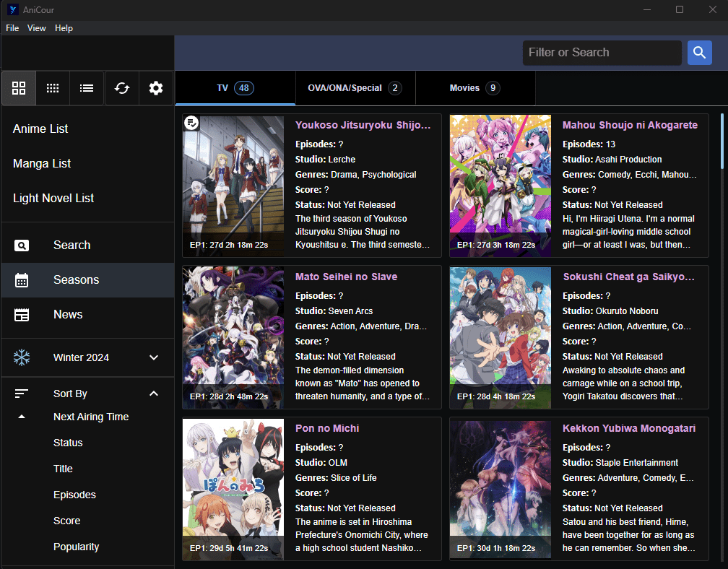Click Kekkon Yubiwa Monogatari poster thumbnail
The height and width of the screenshot is (569, 728).
pos(500,489)
